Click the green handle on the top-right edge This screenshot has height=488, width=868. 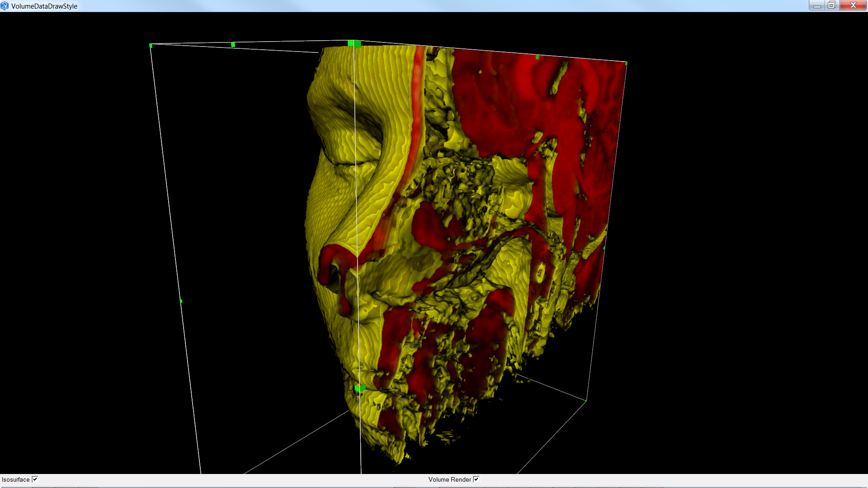tap(537, 57)
